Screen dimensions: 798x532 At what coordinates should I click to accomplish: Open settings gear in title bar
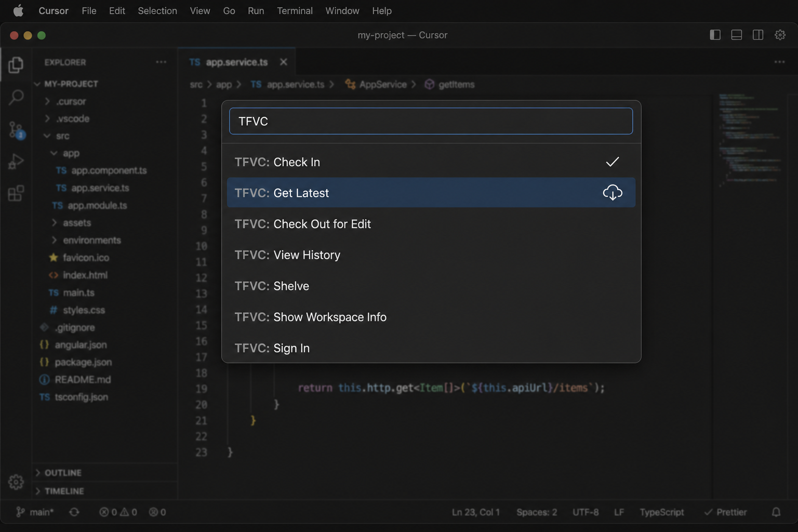(780, 35)
